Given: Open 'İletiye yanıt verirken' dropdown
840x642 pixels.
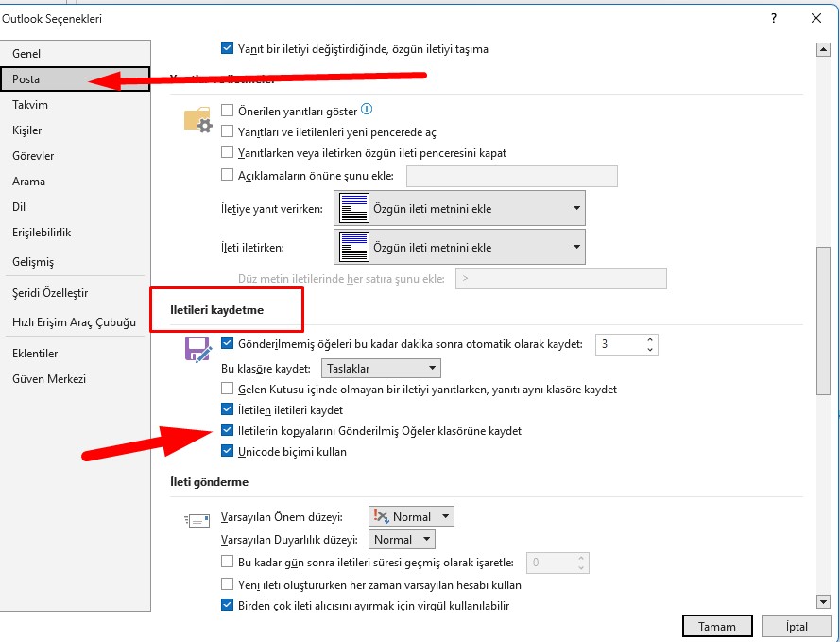Looking at the screenshot, I should [x=459, y=208].
